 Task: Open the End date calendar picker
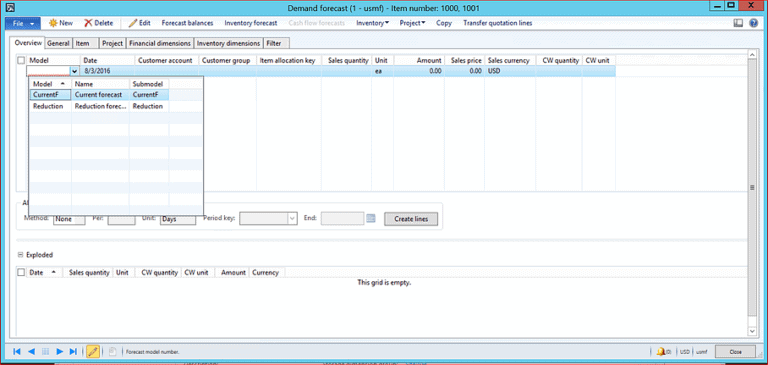[371, 219]
